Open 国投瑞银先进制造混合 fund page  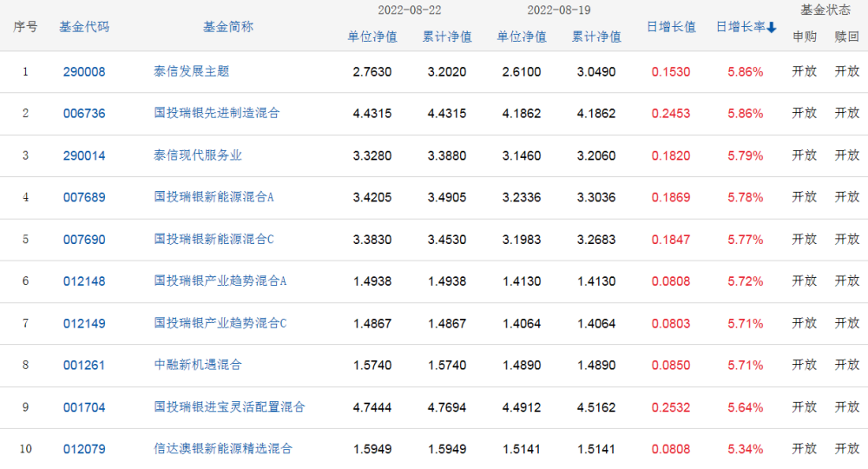coord(217,113)
